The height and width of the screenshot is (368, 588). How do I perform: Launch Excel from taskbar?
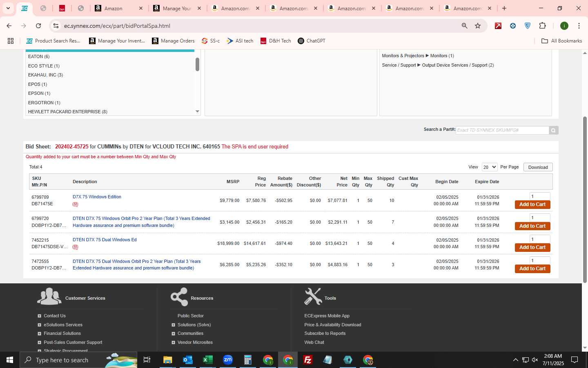[207, 360]
